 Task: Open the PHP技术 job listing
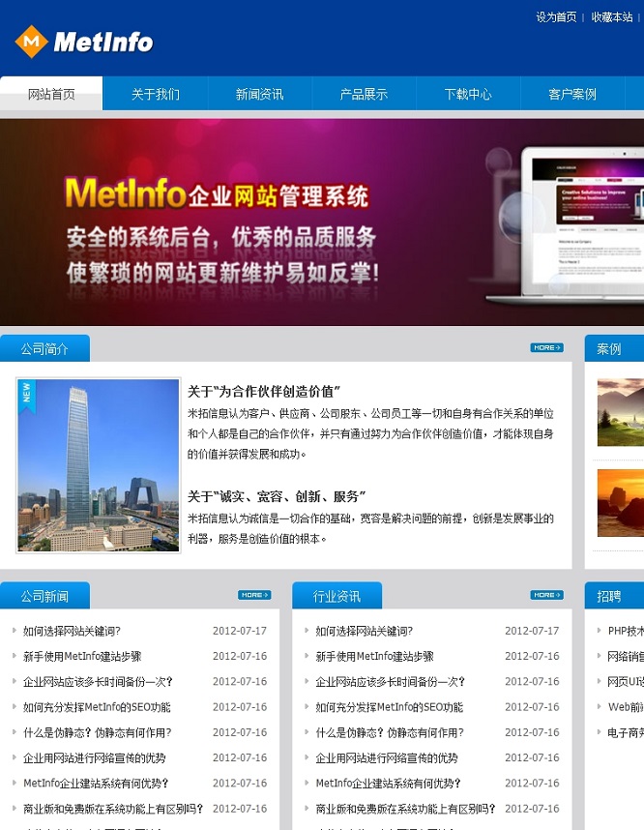pyautogui.click(x=626, y=631)
